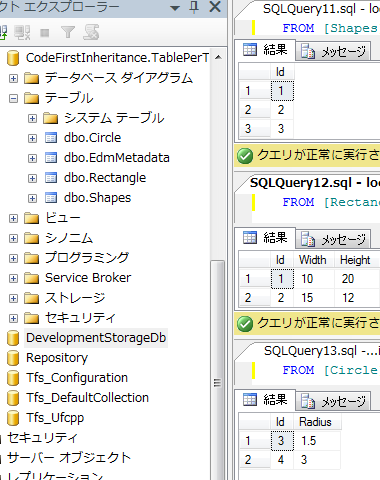Viewport: 380px width, 480px height.
Task: Expand the dbo.Shapes table node
Action: [x=32, y=198]
